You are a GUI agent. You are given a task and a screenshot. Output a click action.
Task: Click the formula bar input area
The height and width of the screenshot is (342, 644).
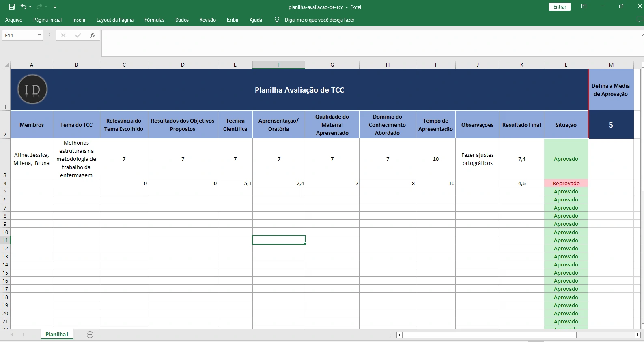365,43
